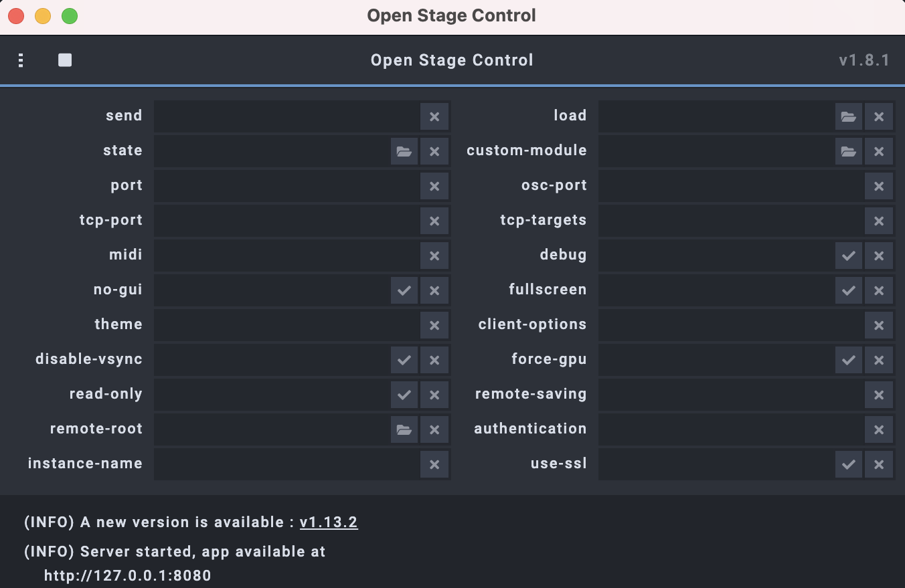Toggle the use-ssl checkmark
Viewport: 905px width, 588px height.
click(x=849, y=464)
